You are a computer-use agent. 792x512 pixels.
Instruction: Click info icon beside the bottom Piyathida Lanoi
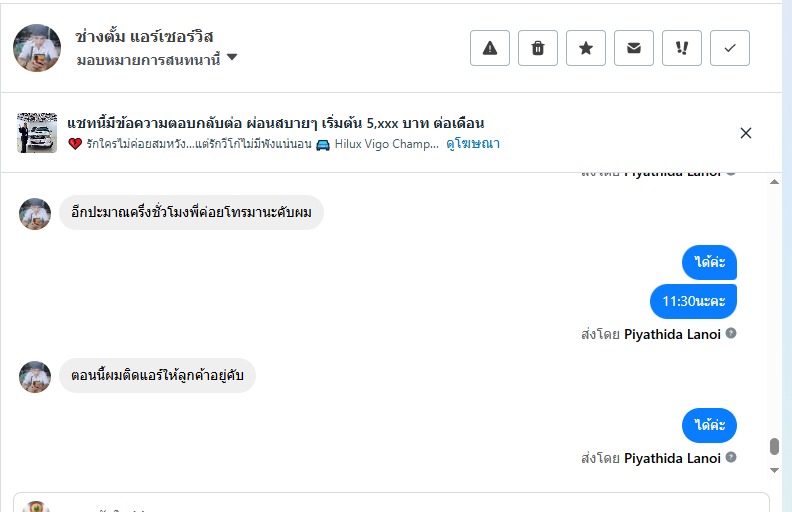click(x=731, y=458)
